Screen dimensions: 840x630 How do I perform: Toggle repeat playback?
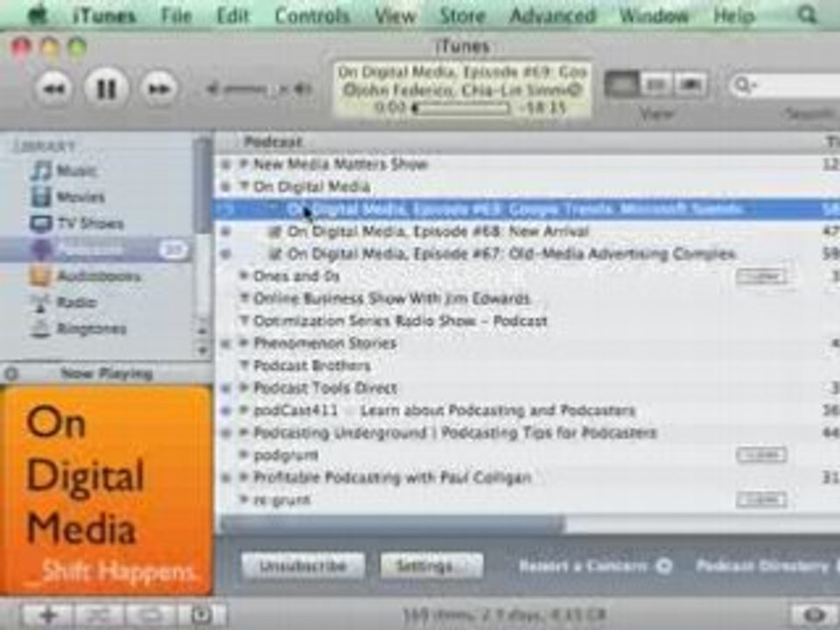click(x=150, y=615)
